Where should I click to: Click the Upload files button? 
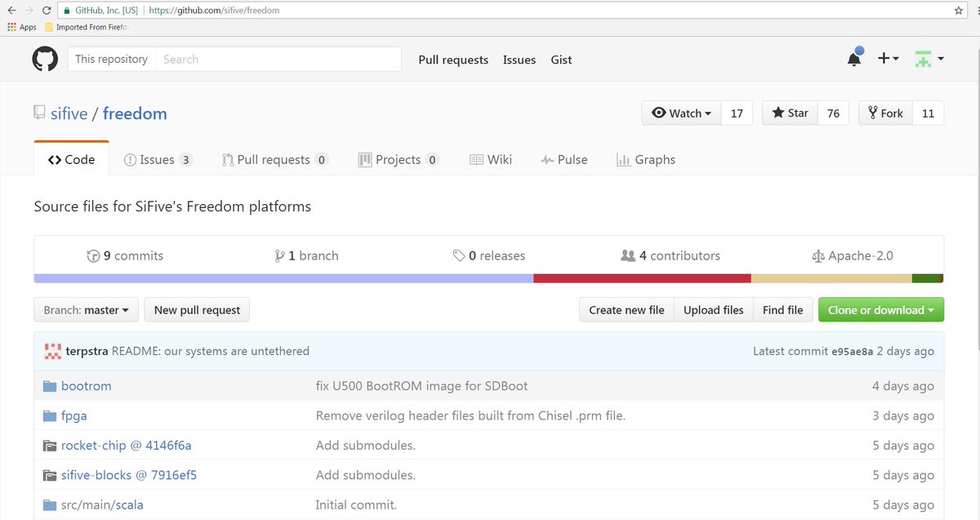tap(714, 310)
